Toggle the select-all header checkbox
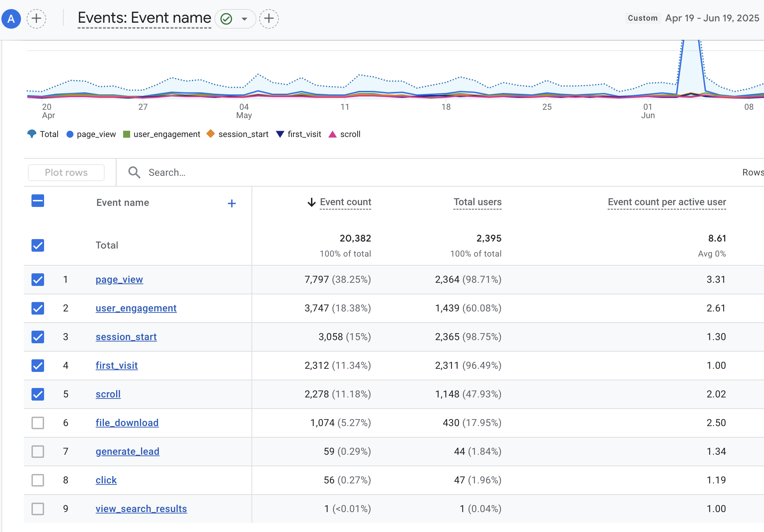764x532 pixels. pos(38,201)
